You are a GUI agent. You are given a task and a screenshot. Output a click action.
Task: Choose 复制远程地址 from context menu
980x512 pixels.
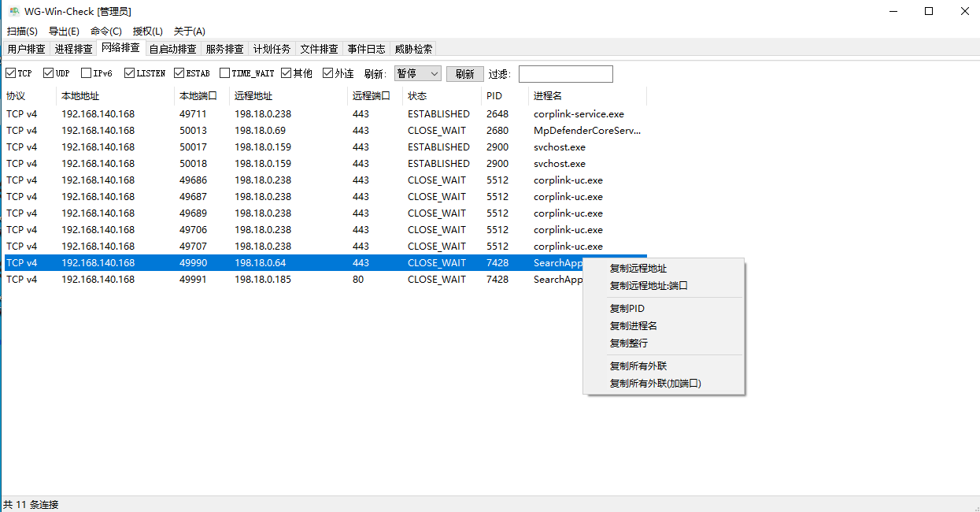pyautogui.click(x=638, y=269)
